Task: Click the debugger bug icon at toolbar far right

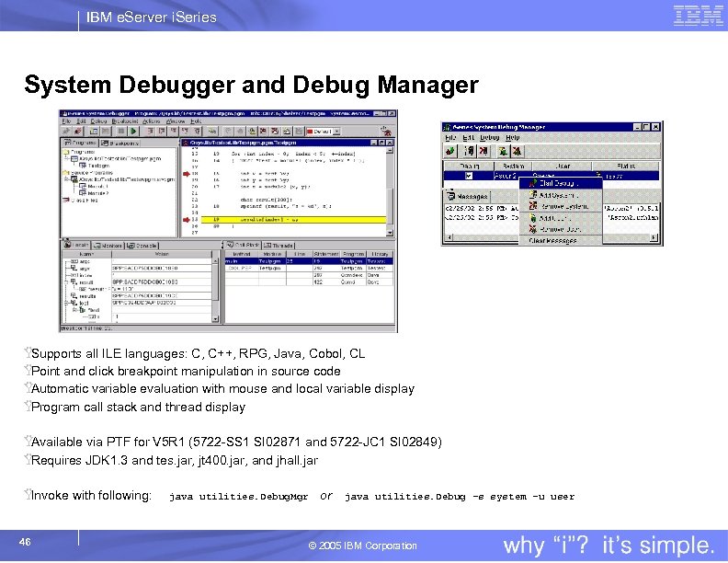Action: 385,132
